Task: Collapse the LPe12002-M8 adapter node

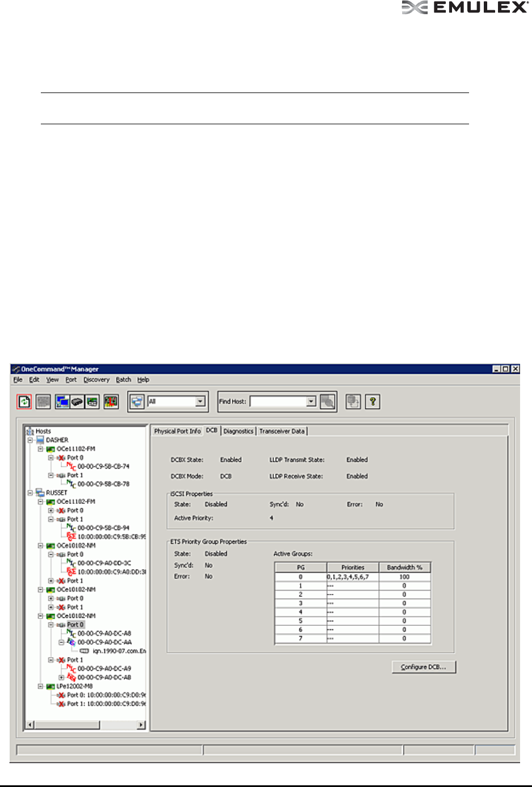Action: click(40, 686)
